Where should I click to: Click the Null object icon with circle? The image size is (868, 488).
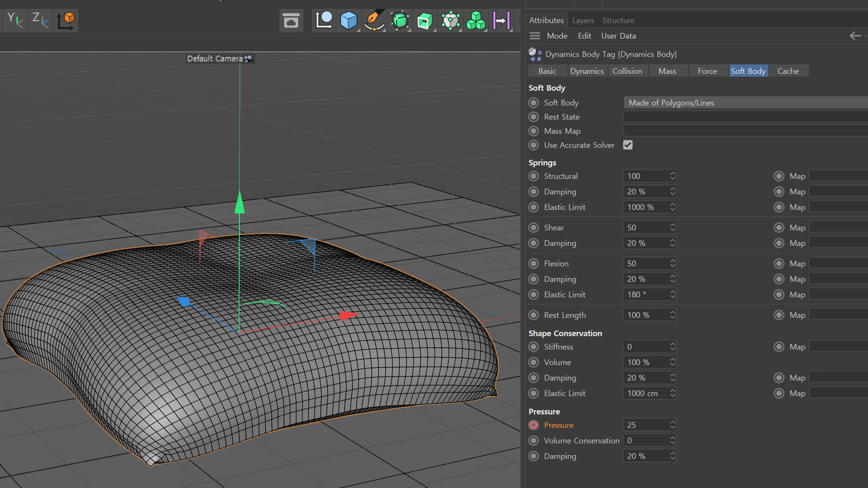(x=324, y=21)
